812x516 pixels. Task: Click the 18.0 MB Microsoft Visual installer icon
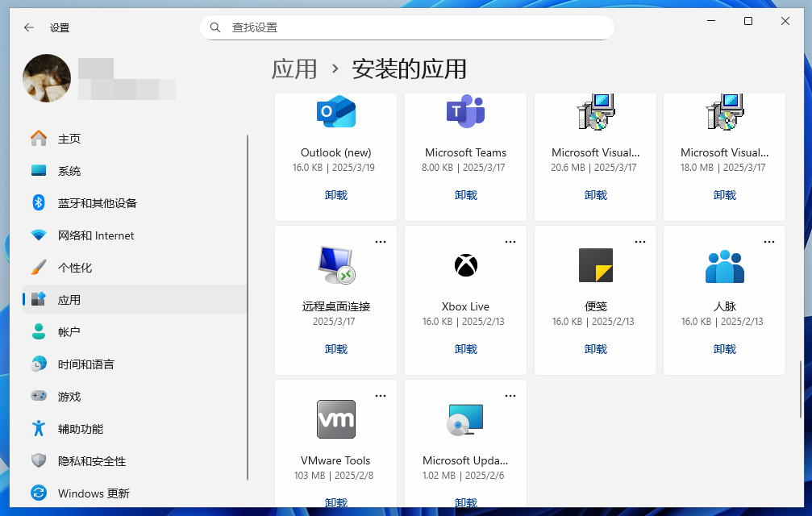point(724,112)
